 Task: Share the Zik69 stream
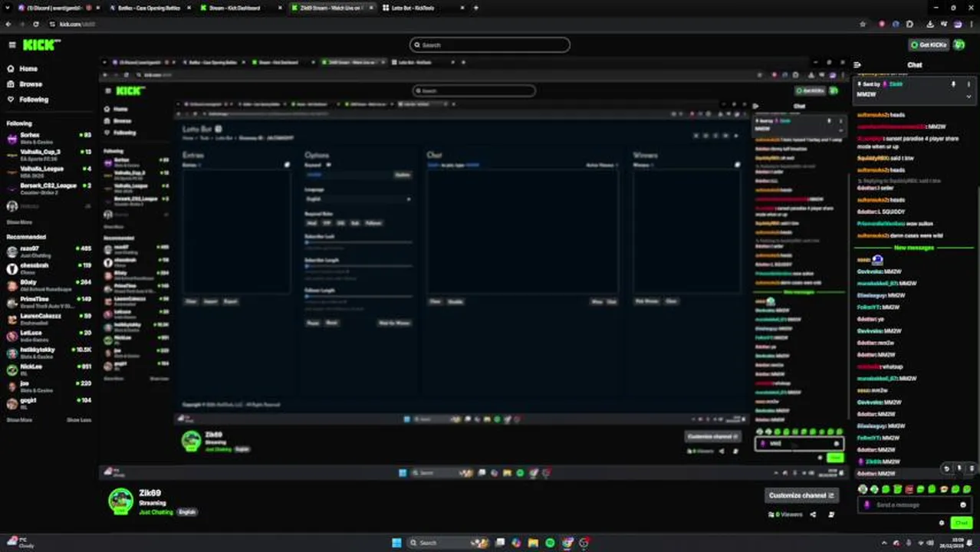click(x=813, y=514)
